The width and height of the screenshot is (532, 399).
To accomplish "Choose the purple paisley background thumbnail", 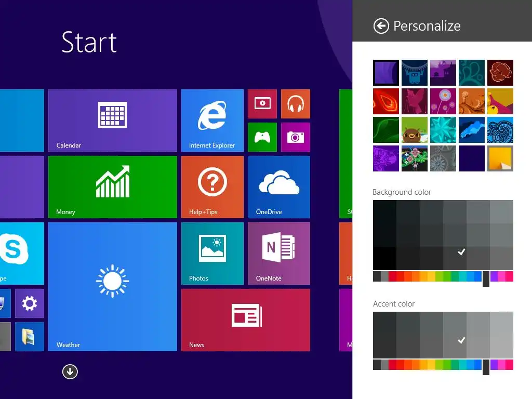I will click(x=386, y=158).
